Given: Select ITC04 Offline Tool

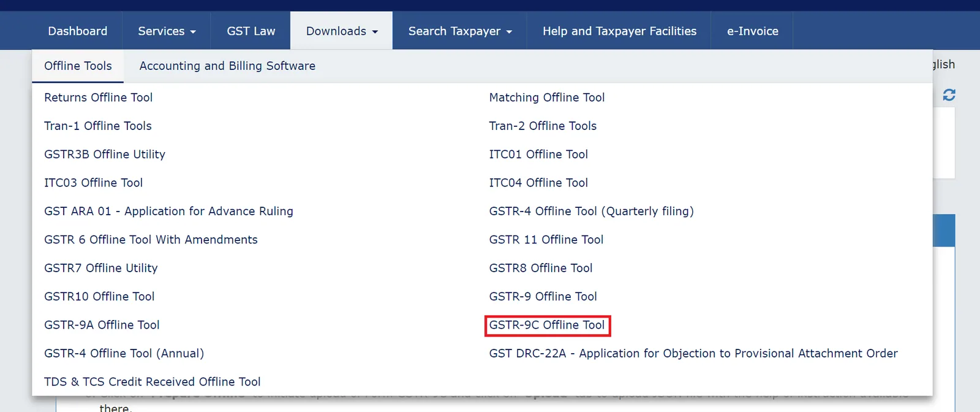Looking at the screenshot, I should pyautogui.click(x=538, y=183).
